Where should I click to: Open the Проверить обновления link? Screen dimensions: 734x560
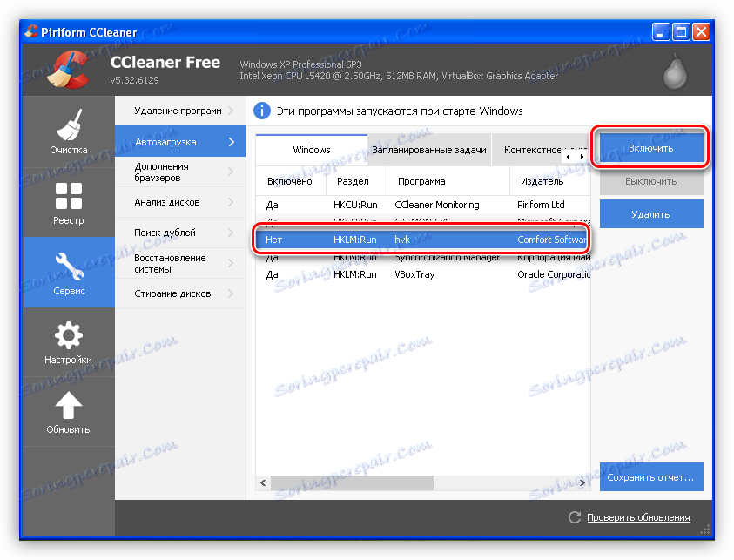638,517
